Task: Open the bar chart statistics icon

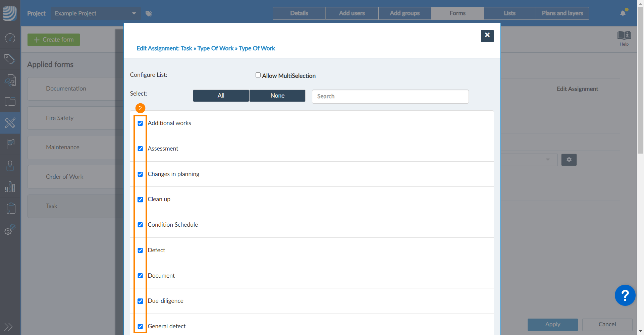Action: click(10, 187)
